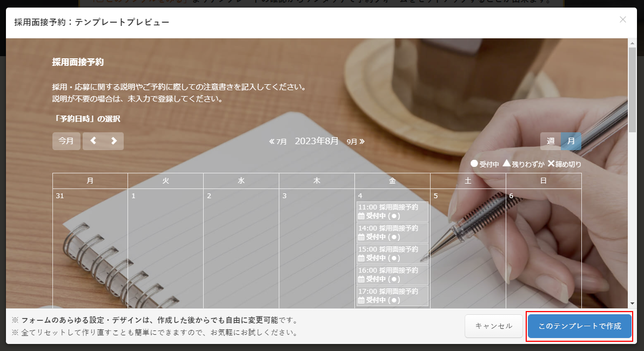The image size is (644, 351).
Task: Select the 14:00 採用面接予約 slot
Action: point(392,232)
